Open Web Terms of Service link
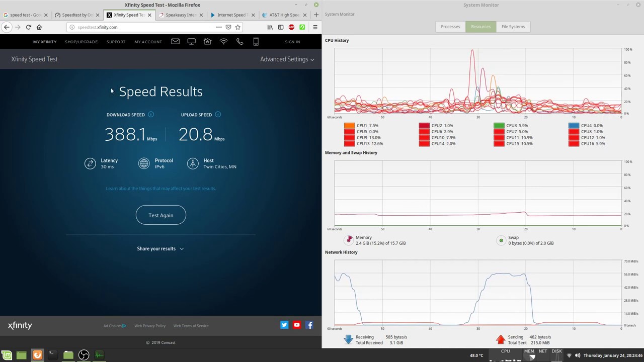The image size is (644, 362). point(191,326)
